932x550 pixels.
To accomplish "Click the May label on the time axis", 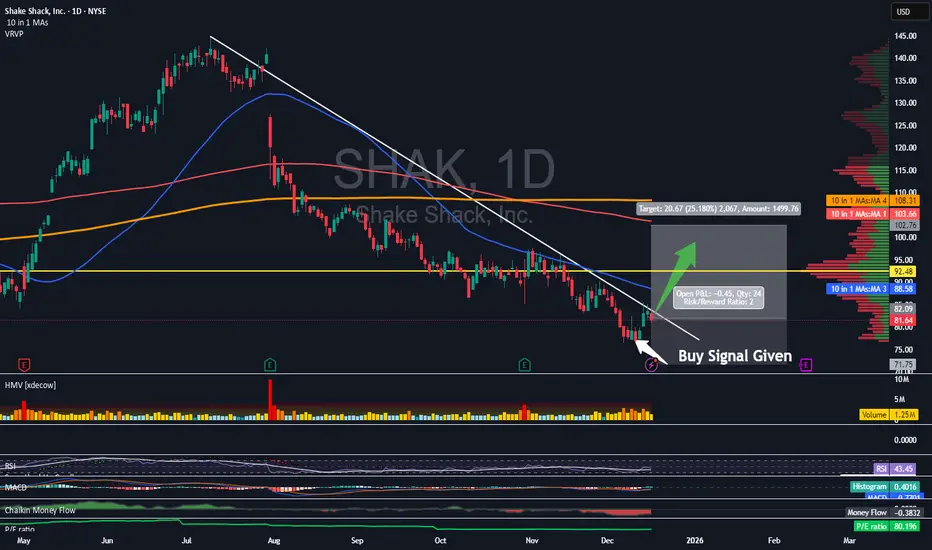I will click(x=24, y=540).
